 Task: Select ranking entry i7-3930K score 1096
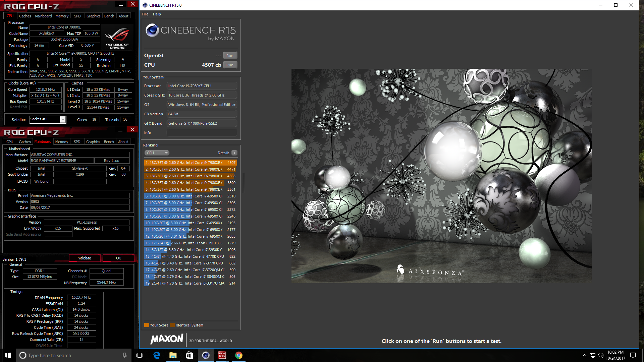[191, 250]
